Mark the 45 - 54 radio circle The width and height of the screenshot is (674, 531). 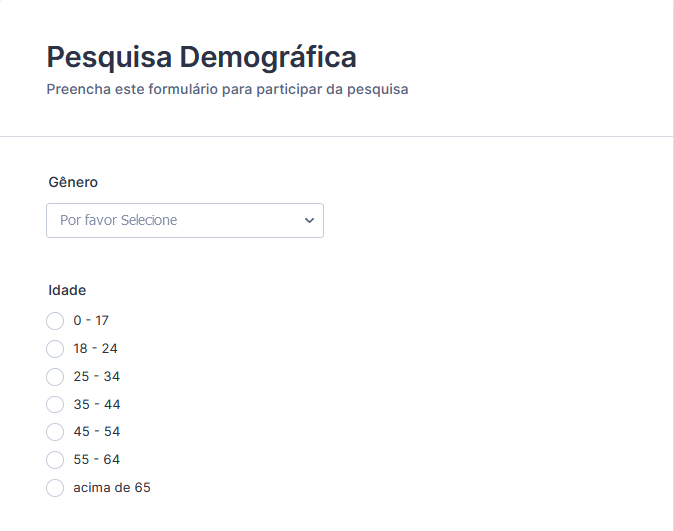pyautogui.click(x=55, y=432)
